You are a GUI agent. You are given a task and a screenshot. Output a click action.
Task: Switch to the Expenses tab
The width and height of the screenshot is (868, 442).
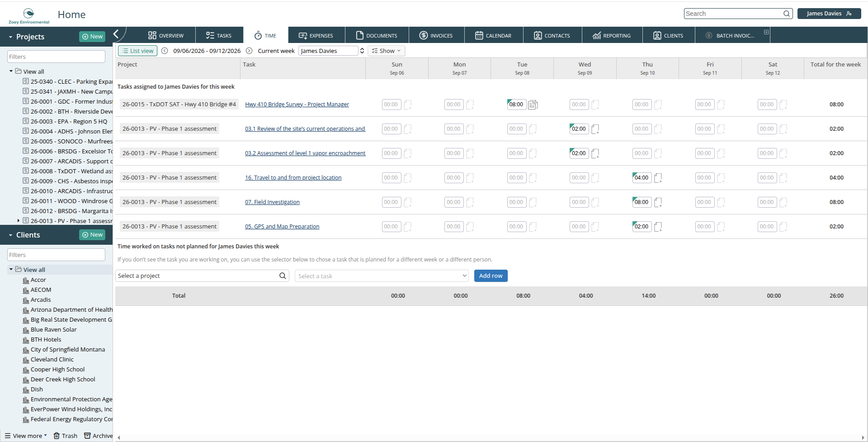click(316, 35)
